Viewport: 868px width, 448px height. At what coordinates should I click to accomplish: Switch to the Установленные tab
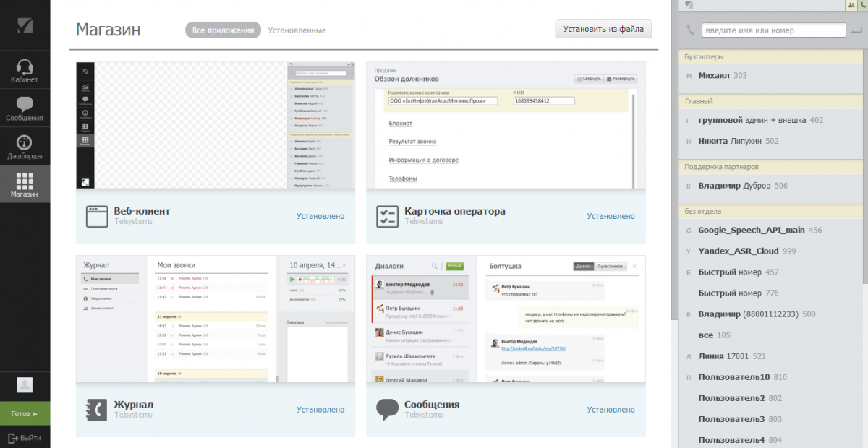click(297, 30)
